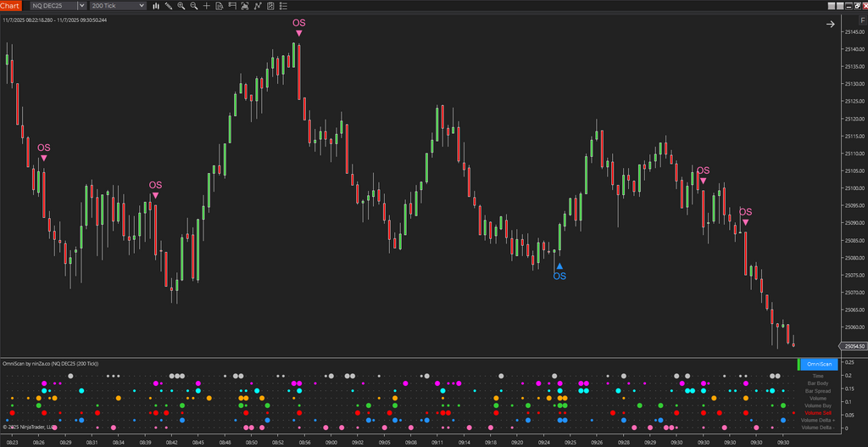This screenshot has height=447, width=868.
Task: Click the blue OmniScan button
Action: 820,364
